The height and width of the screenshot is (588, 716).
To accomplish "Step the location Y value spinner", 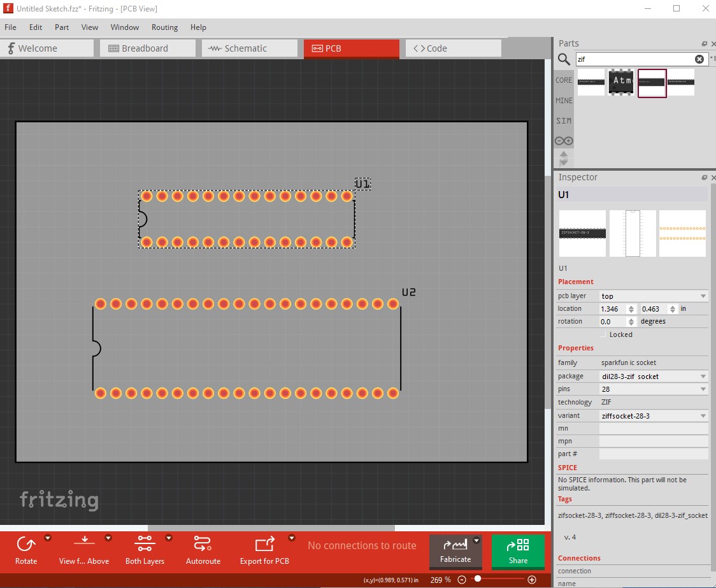I will 673,309.
